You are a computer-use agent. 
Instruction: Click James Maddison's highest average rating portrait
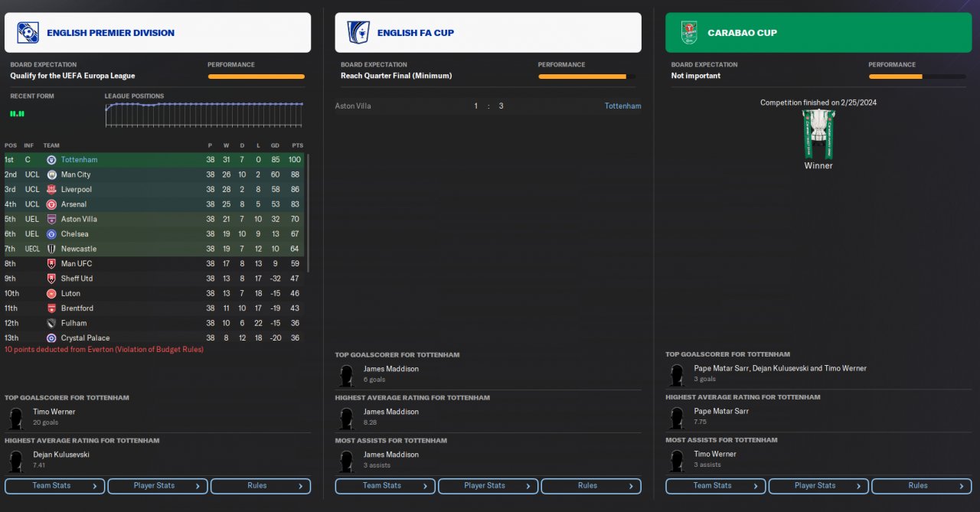pos(346,418)
